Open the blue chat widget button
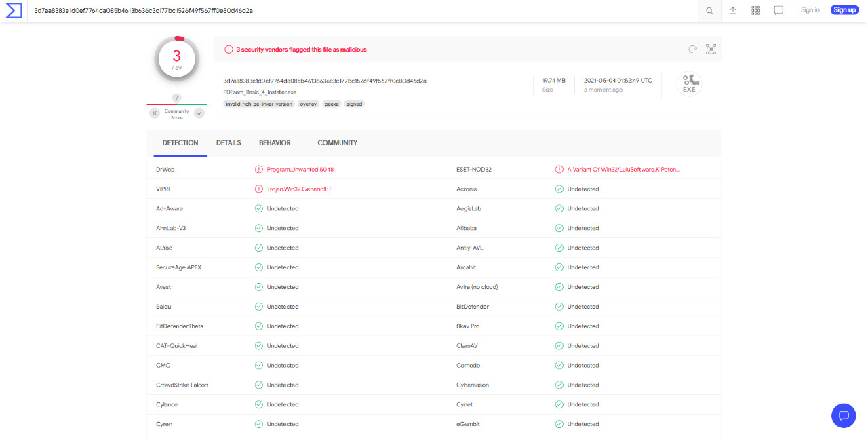 [x=844, y=415]
